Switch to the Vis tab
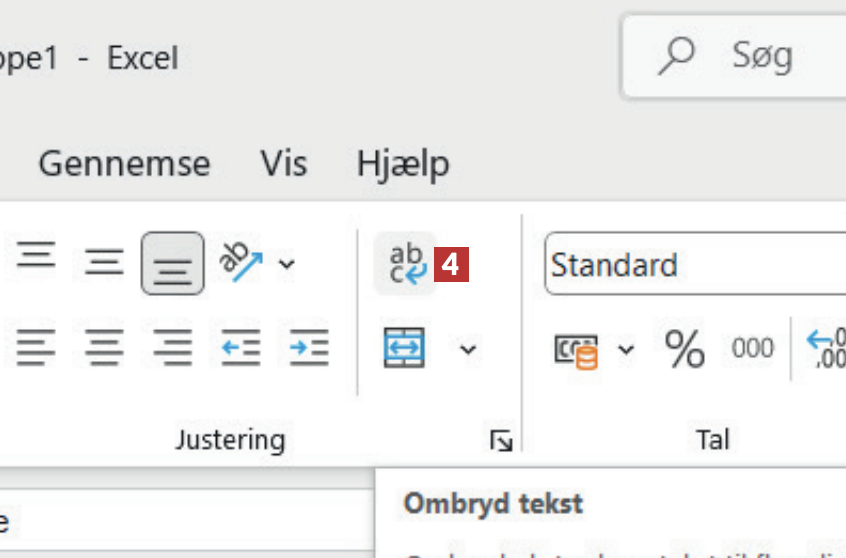846x558 pixels. pyautogui.click(x=284, y=163)
